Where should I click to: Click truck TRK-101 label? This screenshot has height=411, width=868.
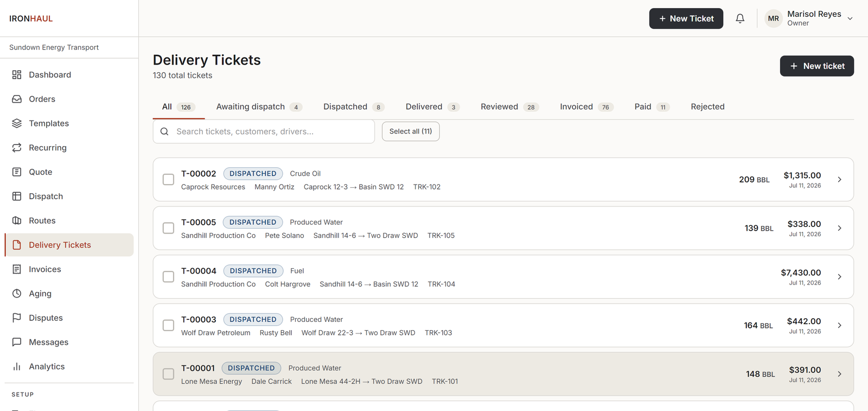[445, 382]
